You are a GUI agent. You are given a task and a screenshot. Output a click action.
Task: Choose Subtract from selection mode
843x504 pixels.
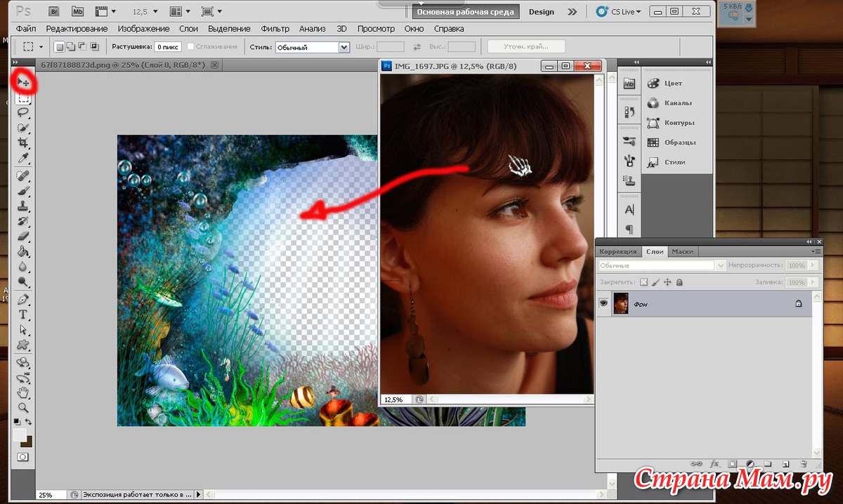pos(82,47)
